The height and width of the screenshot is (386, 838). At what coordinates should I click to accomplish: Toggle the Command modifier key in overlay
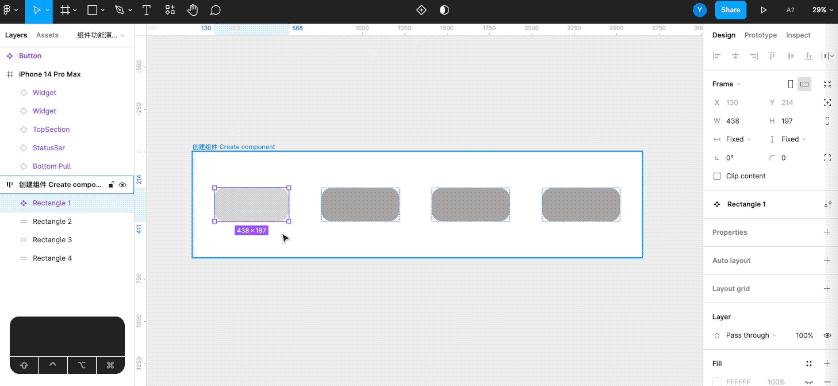111,366
